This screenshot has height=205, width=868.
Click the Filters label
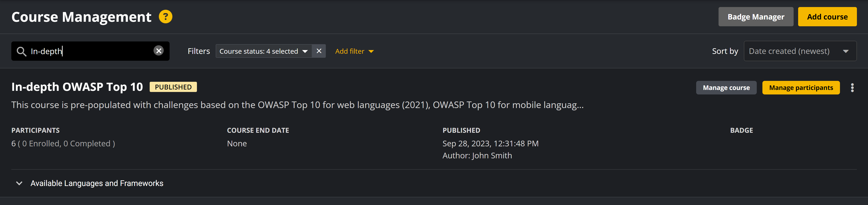click(199, 51)
